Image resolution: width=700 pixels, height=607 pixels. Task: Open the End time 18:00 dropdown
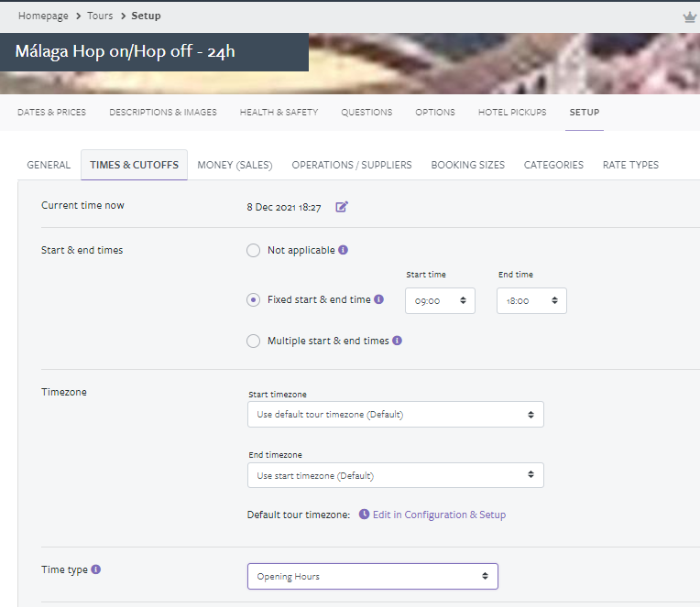[531, 300]
